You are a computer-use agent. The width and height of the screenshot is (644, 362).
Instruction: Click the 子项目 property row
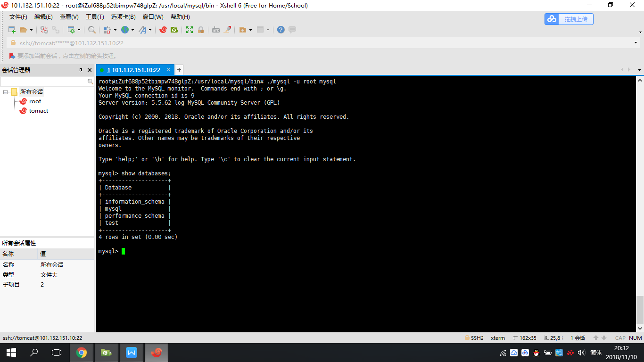pos(47,284)
